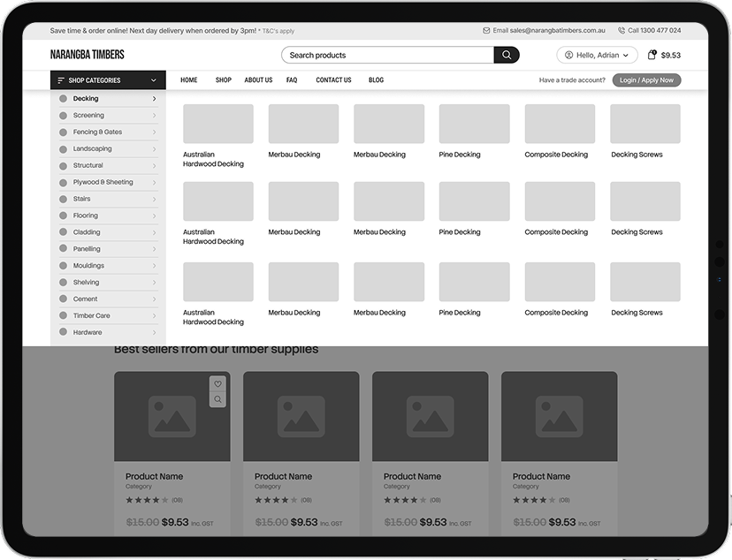This screenshot has height=560, width=732.
Task: Click the quick view magnifier on first product
Action: pos(218,400)
